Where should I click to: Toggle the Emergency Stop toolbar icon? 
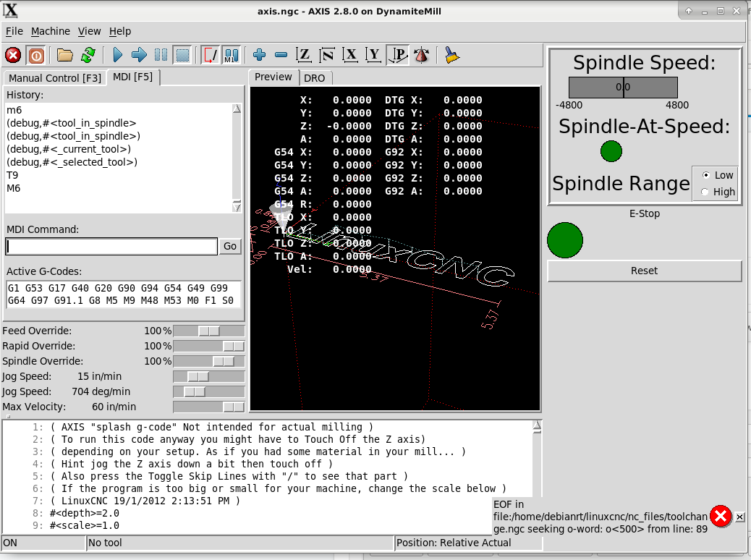tap(13, 55)
